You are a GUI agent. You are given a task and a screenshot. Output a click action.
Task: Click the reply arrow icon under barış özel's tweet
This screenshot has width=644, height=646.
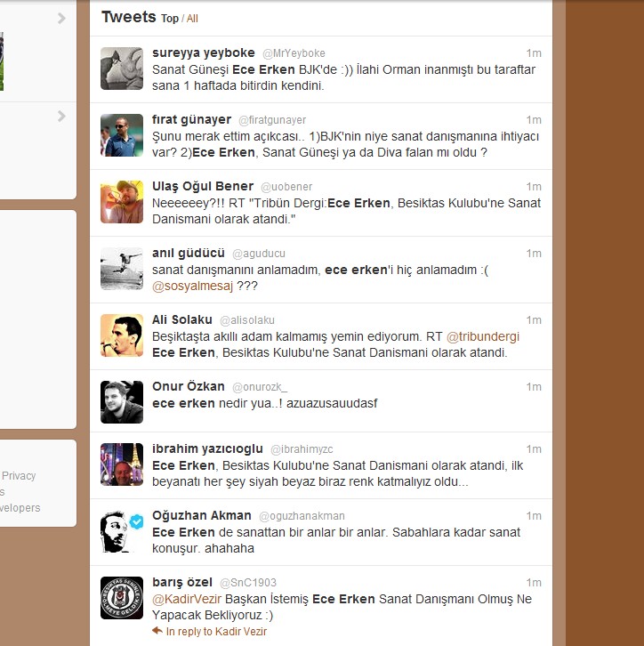[157, 630]
